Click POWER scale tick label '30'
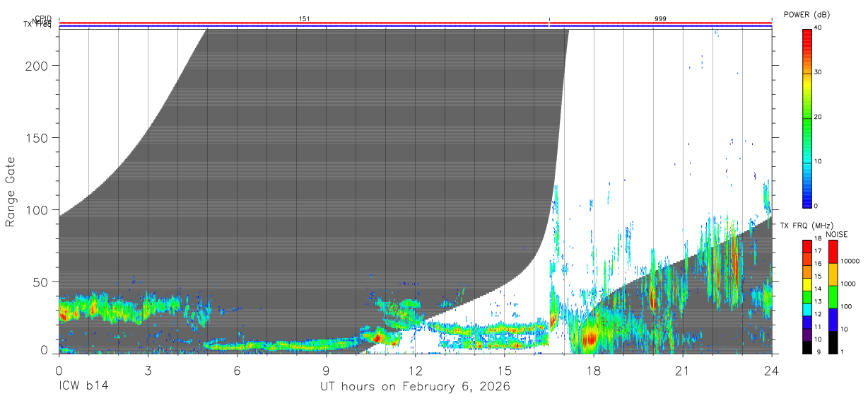This screenshot has height=401, width=868. point(819,73)
